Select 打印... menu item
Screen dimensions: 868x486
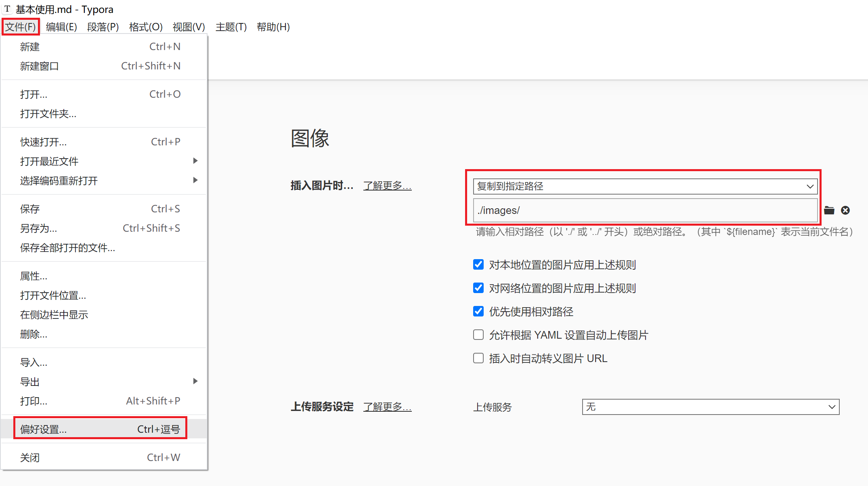click(x=104, y=401)
